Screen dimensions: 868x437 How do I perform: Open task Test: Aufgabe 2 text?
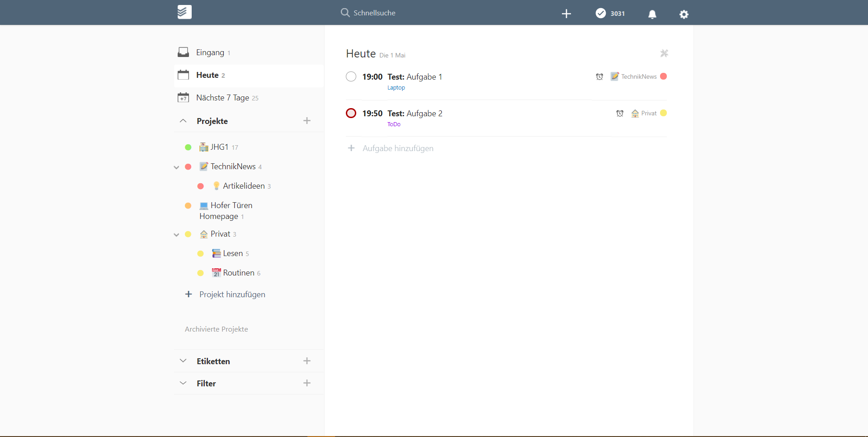tap(415, 114)
